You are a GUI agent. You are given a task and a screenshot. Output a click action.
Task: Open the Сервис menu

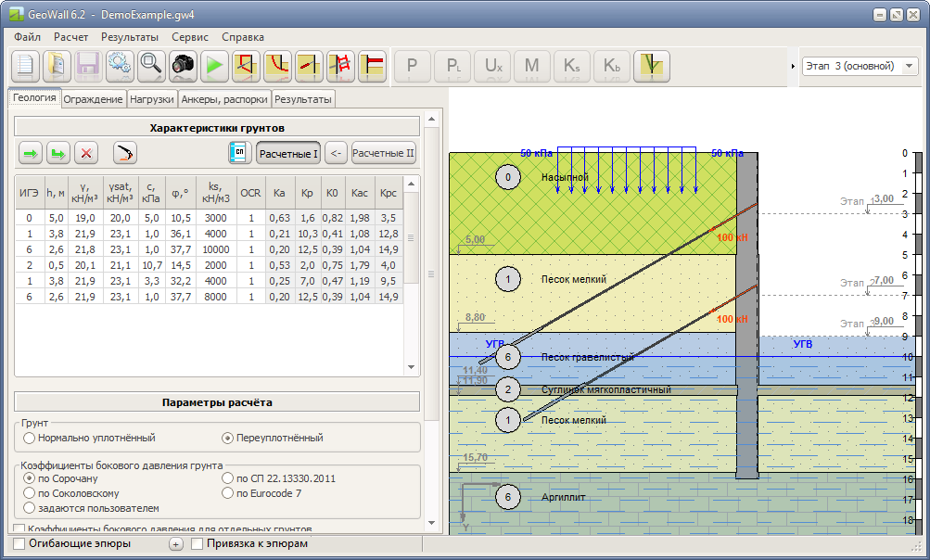click(190, 37)
